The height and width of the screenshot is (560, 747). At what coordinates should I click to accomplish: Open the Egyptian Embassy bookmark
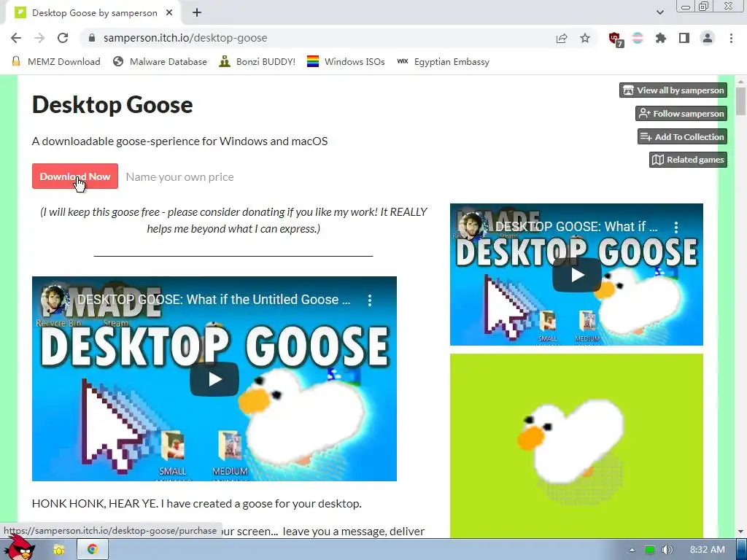(x=443, y=61)
